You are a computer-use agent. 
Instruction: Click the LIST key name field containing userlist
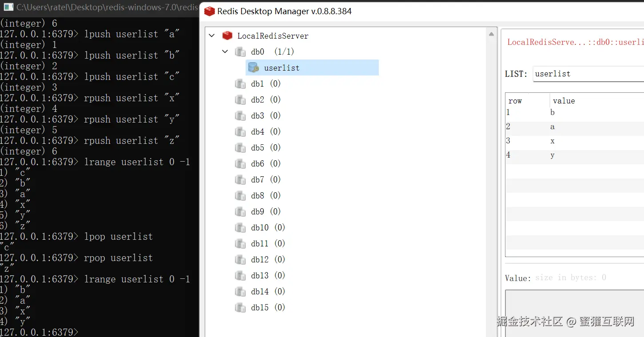588,74
